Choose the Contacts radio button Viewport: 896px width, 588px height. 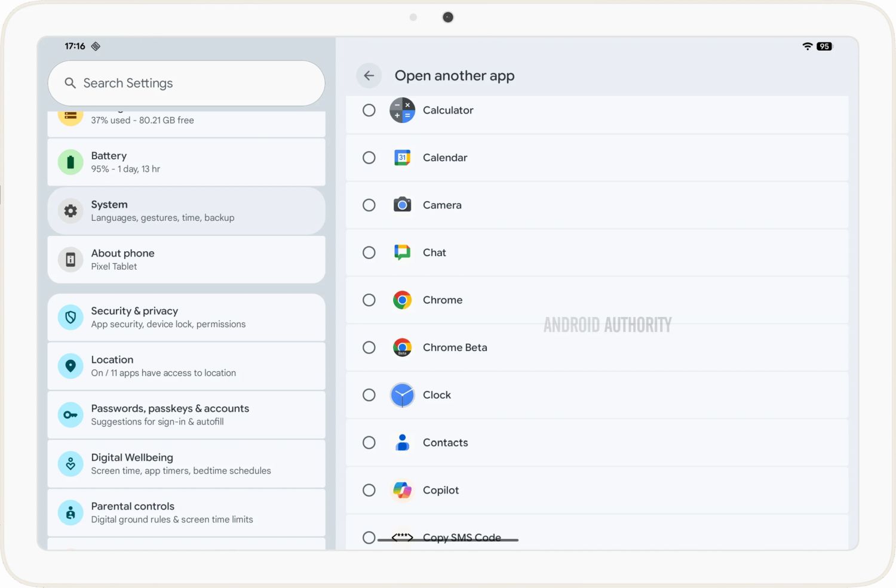(369, 442)
